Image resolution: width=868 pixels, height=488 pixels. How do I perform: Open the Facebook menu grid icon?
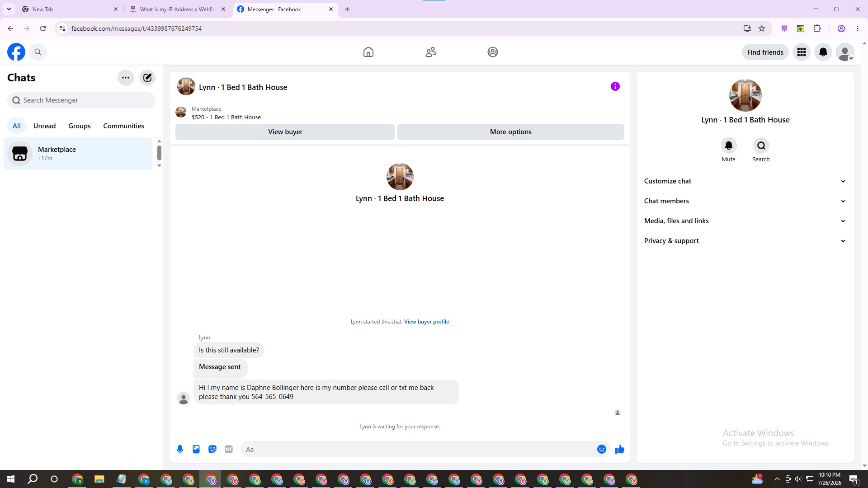pyautogui.click(x=802, y=52)
